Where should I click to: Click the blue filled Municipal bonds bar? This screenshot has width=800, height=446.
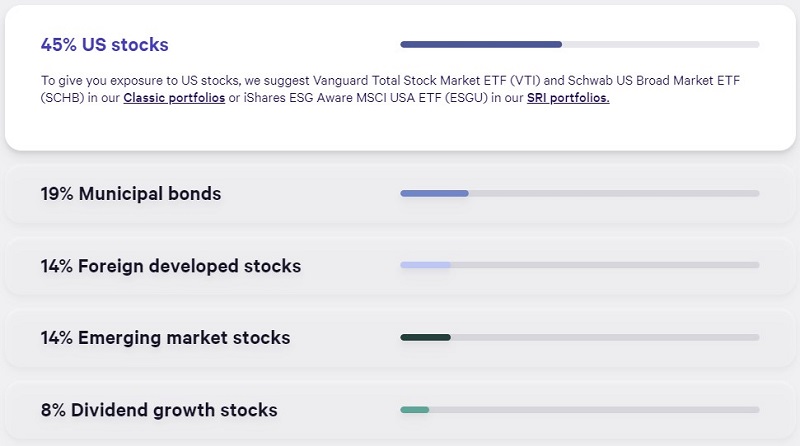coord(434,193)
